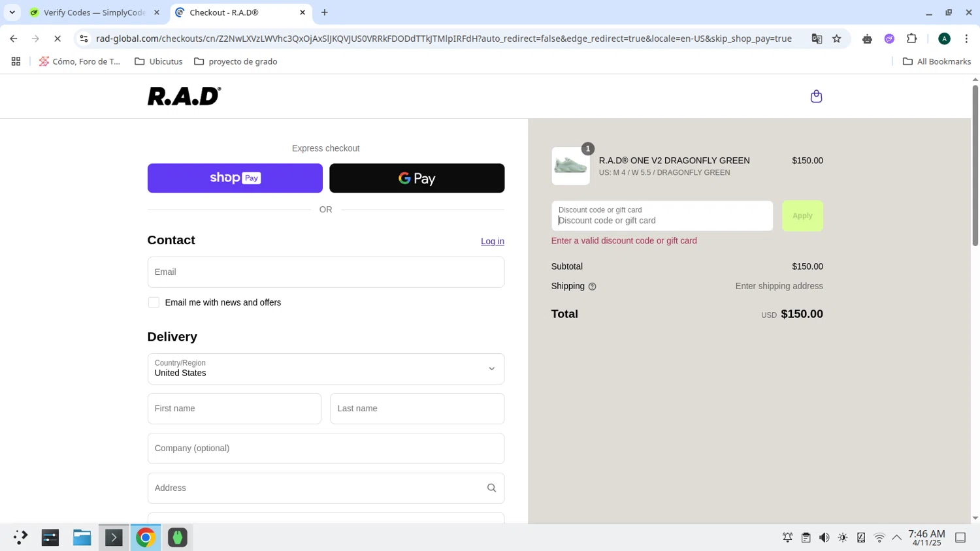Open the shopping bag cart icon
This screenshot has height=551, width=980.
[816, 97]
